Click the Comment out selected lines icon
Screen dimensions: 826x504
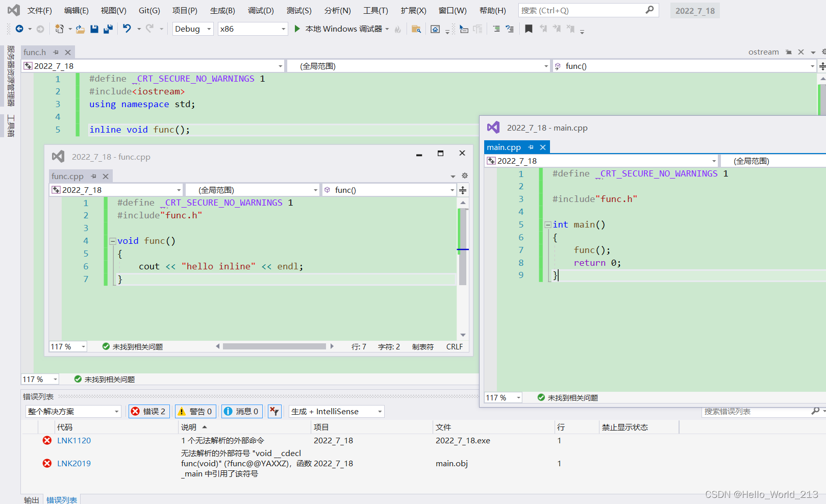coord(496,29)
